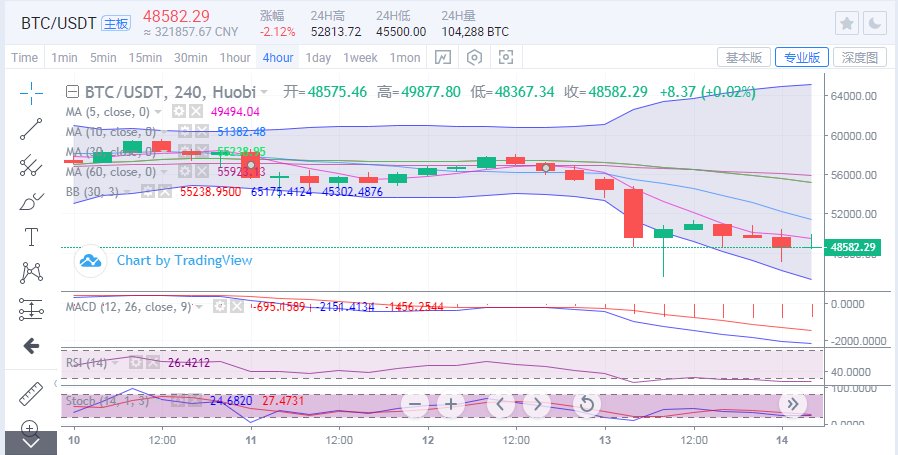Expand bottom-left chevron panel

[30, 443]
